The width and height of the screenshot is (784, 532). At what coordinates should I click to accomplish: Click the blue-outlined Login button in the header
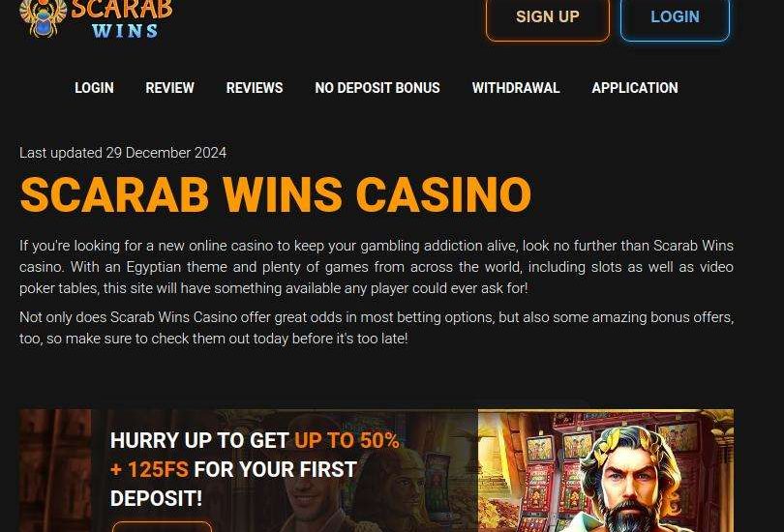coord(675,18)
